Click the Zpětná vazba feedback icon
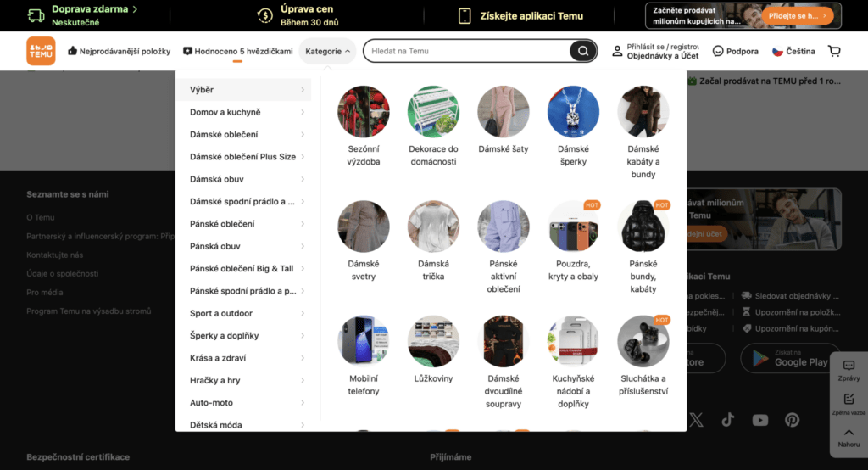 point(849,403)
